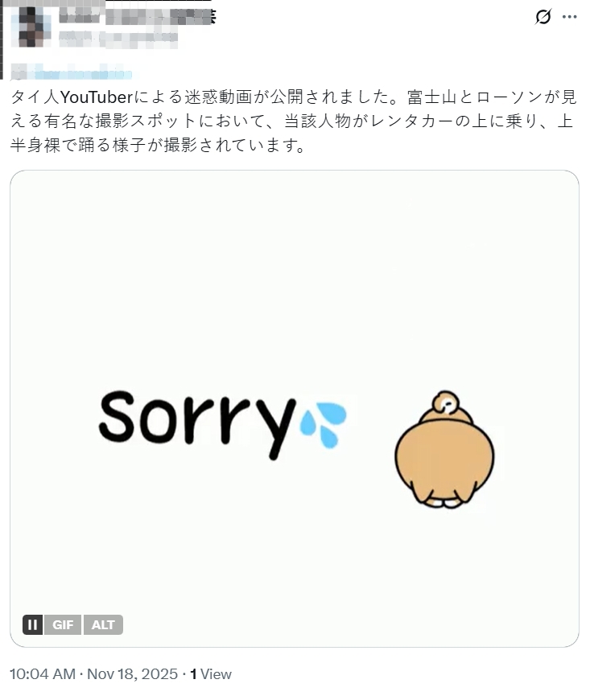Click the empty white area above Sorry
Viewport: 590px width, 700px height.
tap(295, 277)
